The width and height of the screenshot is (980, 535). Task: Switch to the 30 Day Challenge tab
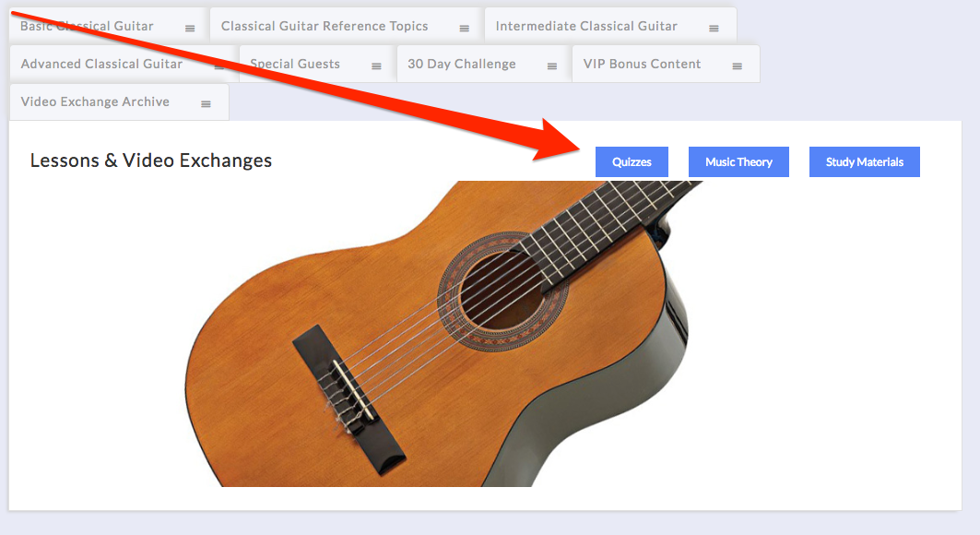click(x=484, y=64)
